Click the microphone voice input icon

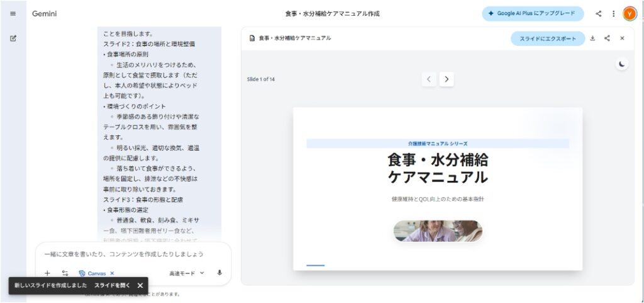219,273
